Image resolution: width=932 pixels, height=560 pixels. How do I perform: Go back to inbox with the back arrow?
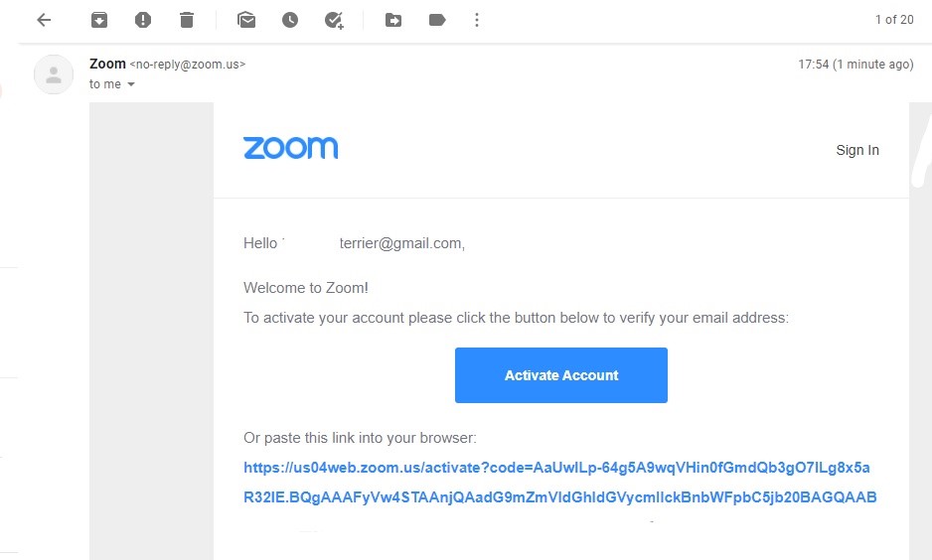(x=44, y=20)
